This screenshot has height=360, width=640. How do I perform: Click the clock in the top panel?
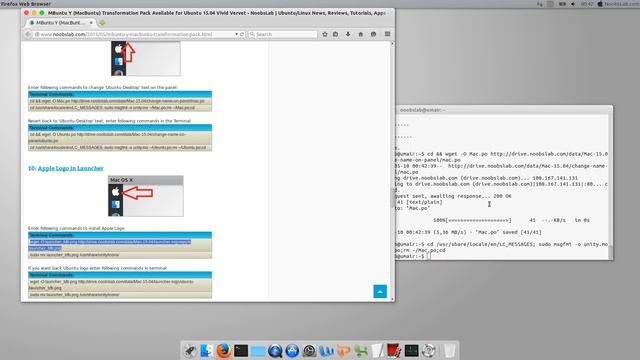(587, 4)
